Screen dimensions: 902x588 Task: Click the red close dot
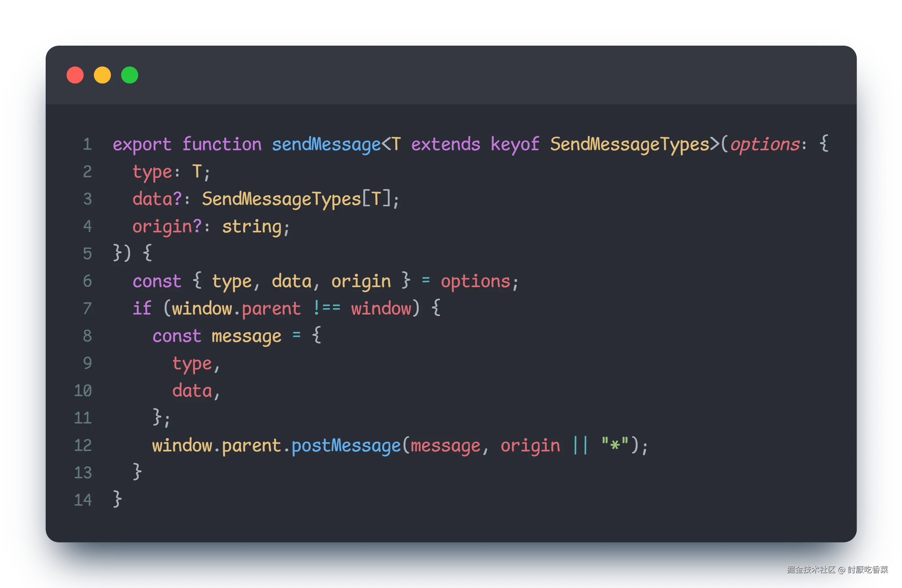pos(75,75)
